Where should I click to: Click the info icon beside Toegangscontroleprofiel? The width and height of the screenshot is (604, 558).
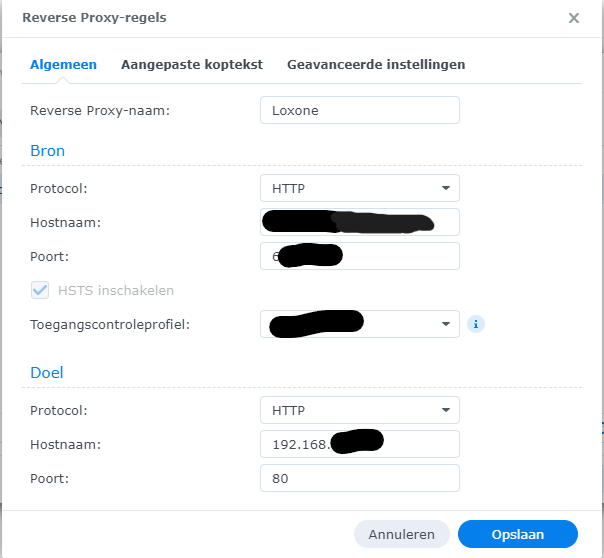point(477,324)
